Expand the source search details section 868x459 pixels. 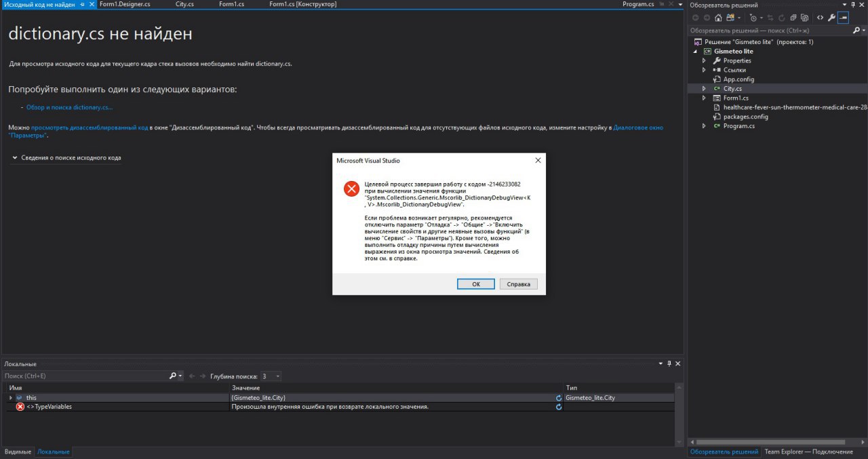coord(15,158)
